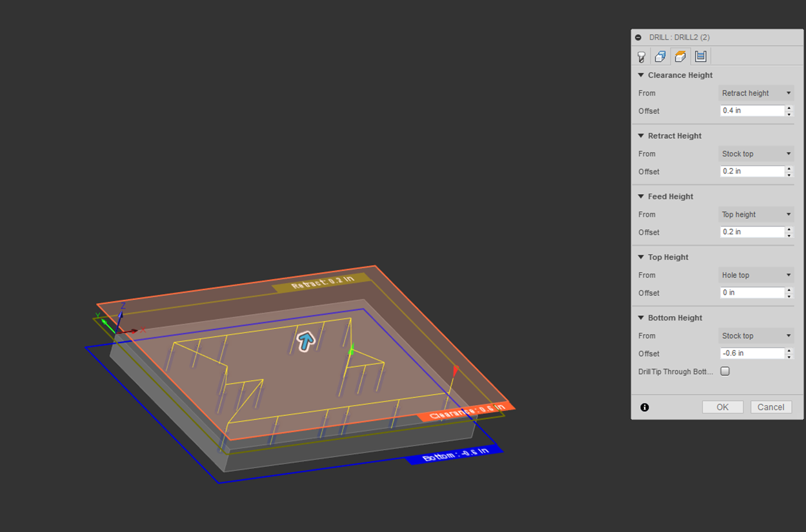Switch to the Geometry tab icon

660,57
